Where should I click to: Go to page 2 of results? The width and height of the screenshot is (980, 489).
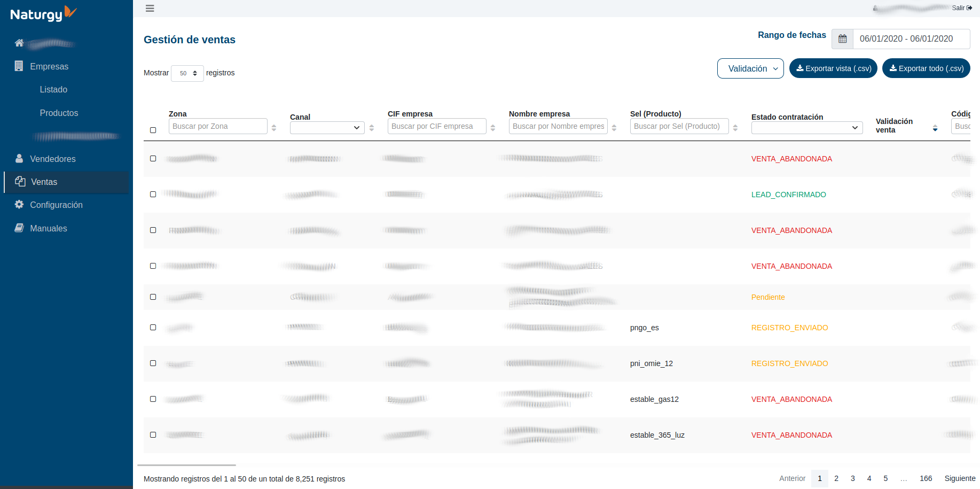click(x=836, y=478)
